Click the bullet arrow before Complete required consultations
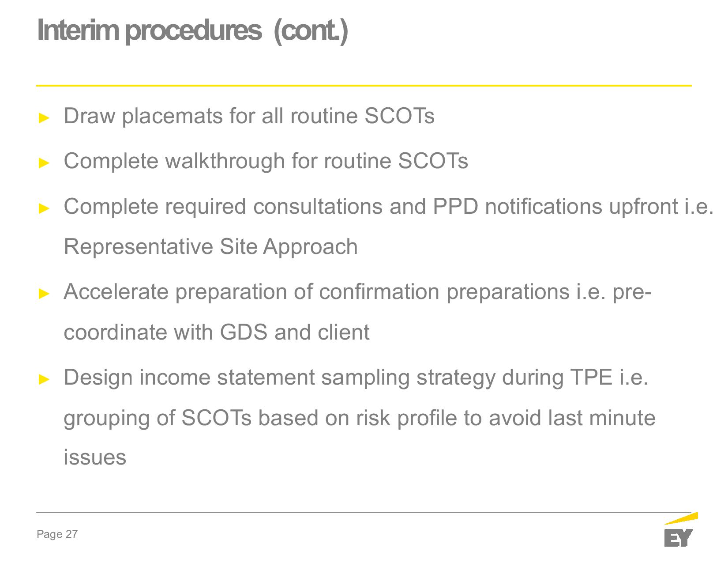This screenshot has height=563, width=728. coord(44,208)
